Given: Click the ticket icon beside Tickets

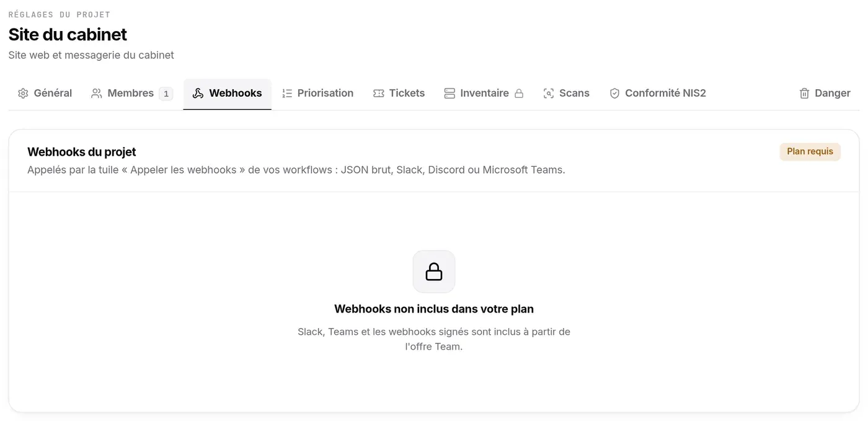Looking at the screenshot, I should pos(378,94).
